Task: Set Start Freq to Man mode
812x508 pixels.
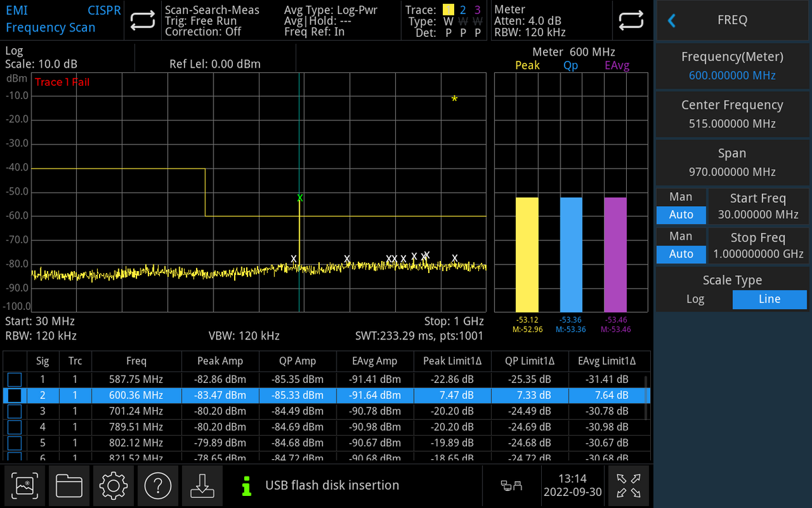Action: [681, 196]
